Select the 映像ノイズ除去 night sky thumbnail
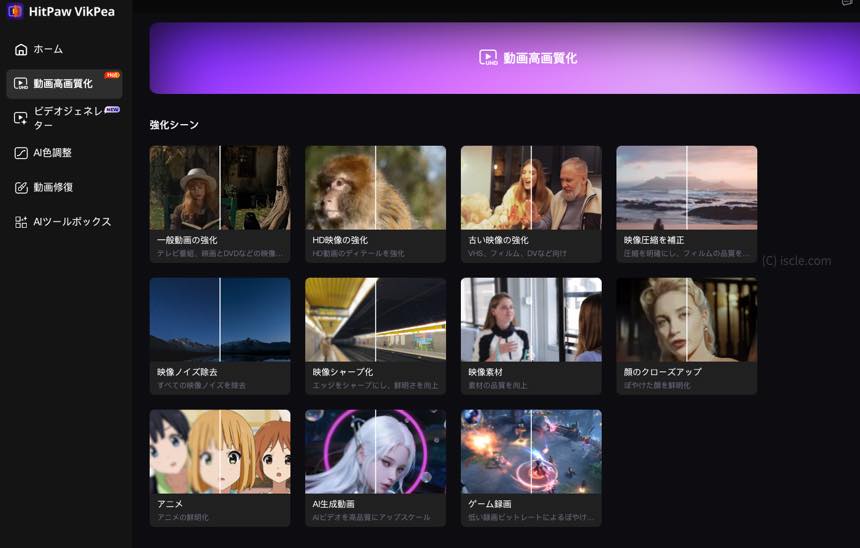This screenshot has height=548, width=860. coord(220,319)
